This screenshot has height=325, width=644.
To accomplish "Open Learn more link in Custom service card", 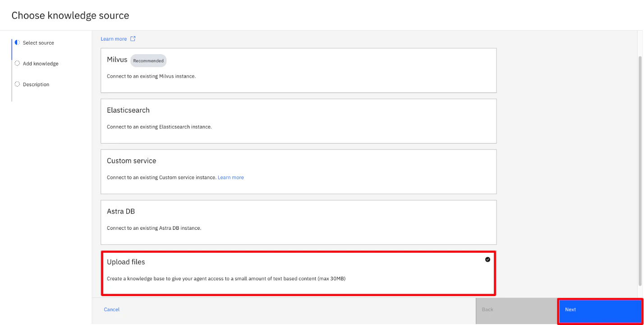I will tap(231, 177).
